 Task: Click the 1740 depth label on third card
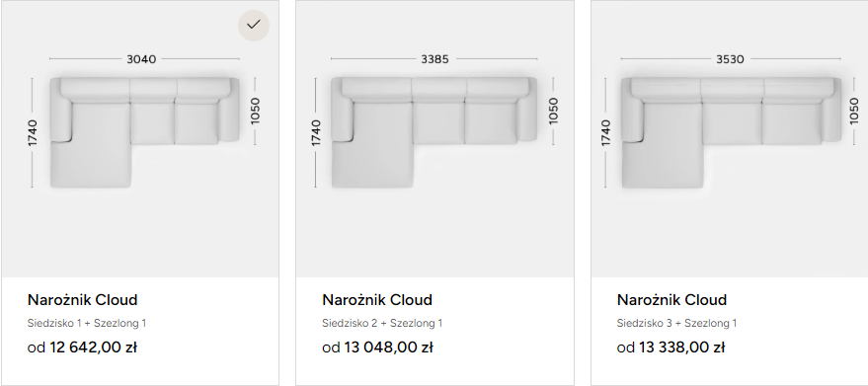[x=605, y=133]
